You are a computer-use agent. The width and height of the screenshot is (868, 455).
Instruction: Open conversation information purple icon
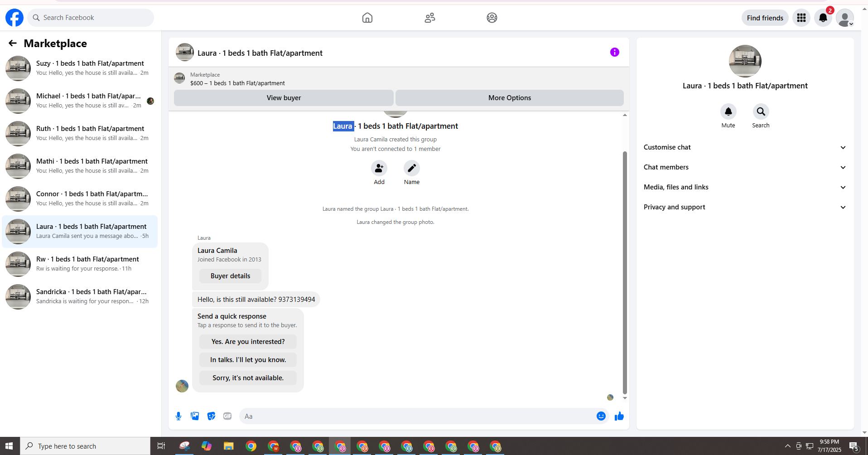[x=615, y=52]
